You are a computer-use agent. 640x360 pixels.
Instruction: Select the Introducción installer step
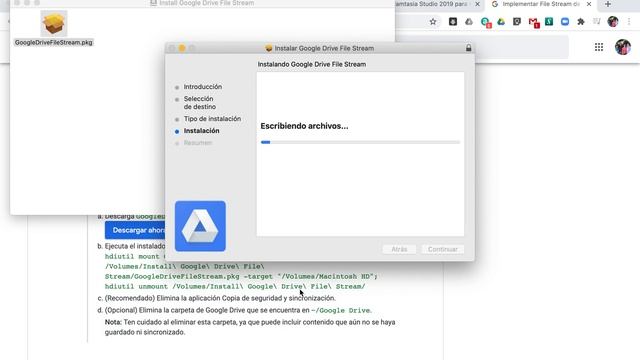[202, 87]
